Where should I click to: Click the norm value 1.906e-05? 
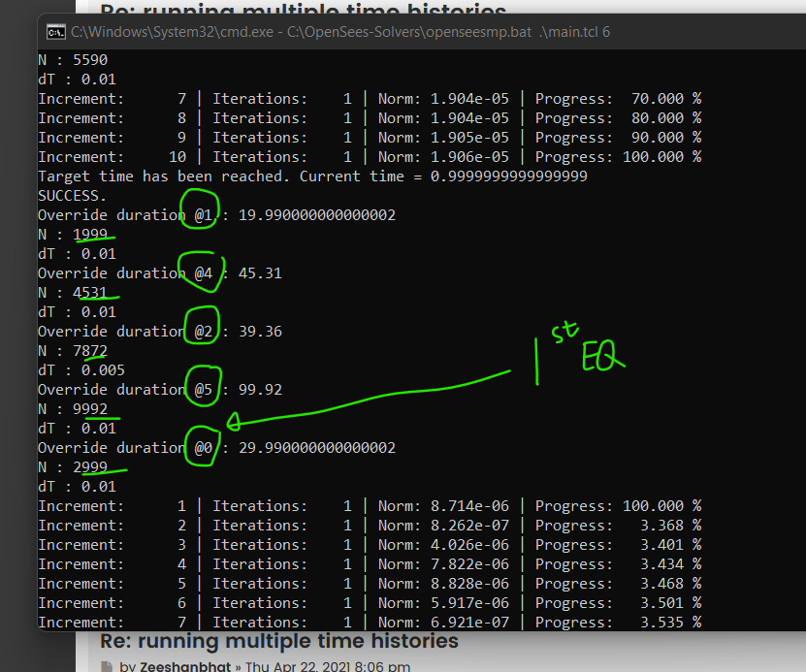pyautogui.click(x=469, y=157)
